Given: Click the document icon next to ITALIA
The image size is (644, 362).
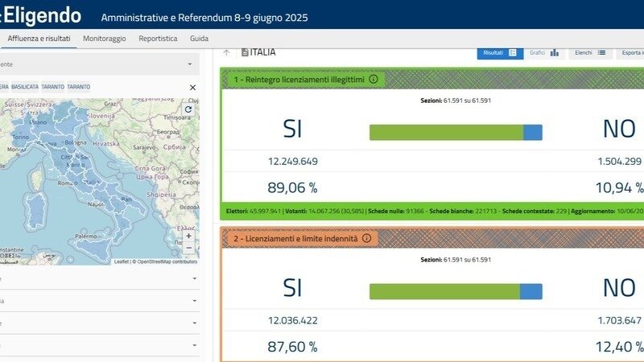Looking at the screenshot, I should (x=245, y=53).
